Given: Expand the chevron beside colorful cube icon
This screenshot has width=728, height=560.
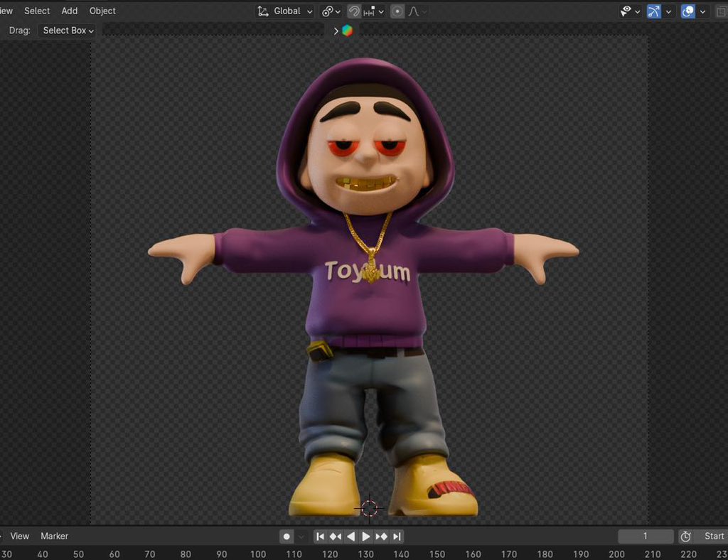Looking at the screenshot, I should [x=336, y=31].
